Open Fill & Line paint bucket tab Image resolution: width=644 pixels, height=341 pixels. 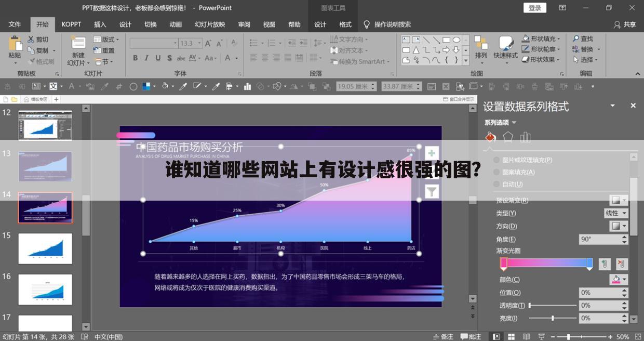(x=490, y=137)
